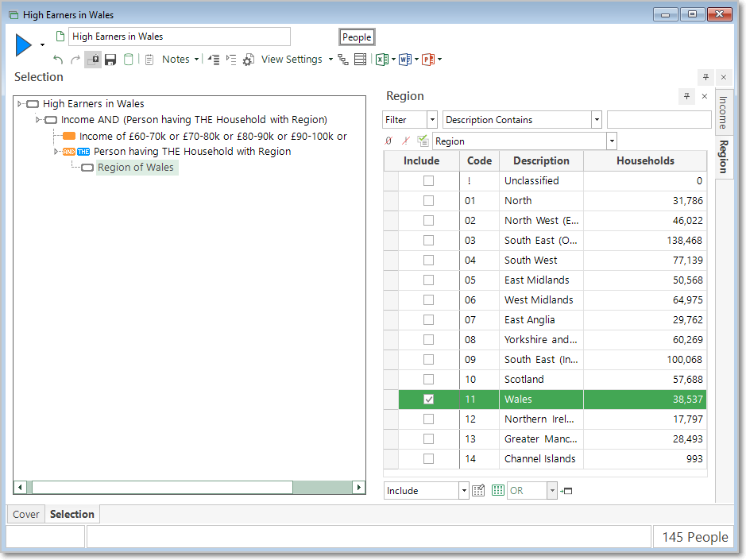Expand the Income AND Person having node

[x=38, y=120]
